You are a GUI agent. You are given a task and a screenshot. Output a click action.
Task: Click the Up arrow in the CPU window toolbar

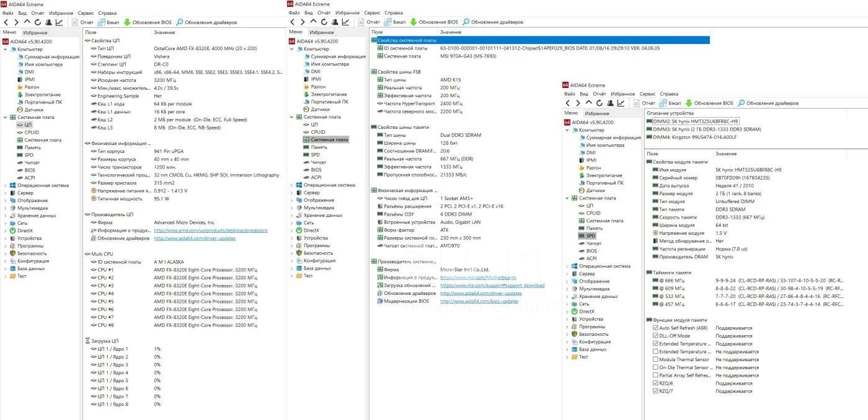pos(27,22)
